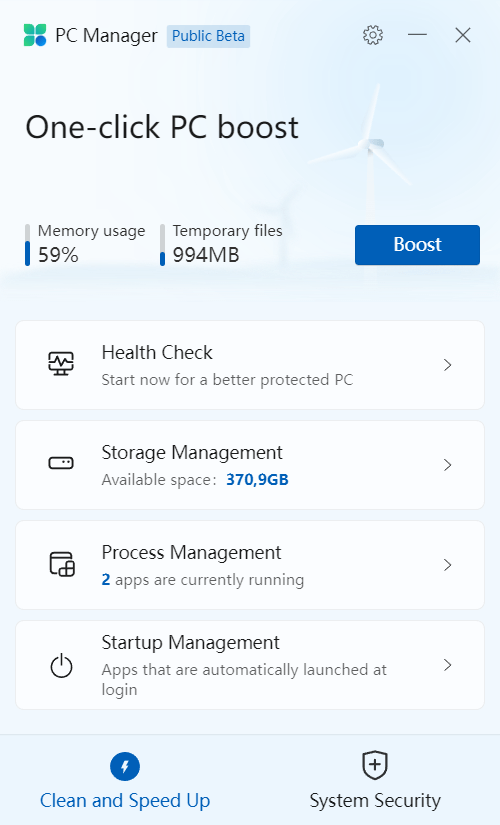Click 'Start now for a better protected PC'

click(227, 380)
